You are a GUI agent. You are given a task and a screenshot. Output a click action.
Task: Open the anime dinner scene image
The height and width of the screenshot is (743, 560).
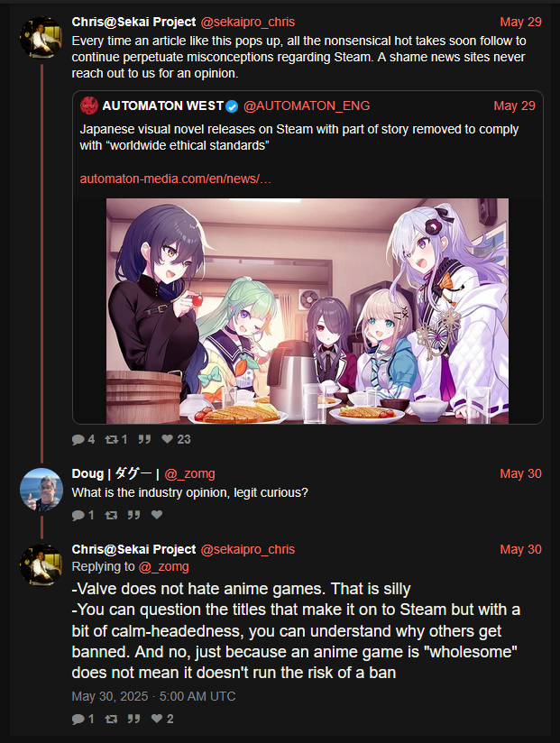307,311
